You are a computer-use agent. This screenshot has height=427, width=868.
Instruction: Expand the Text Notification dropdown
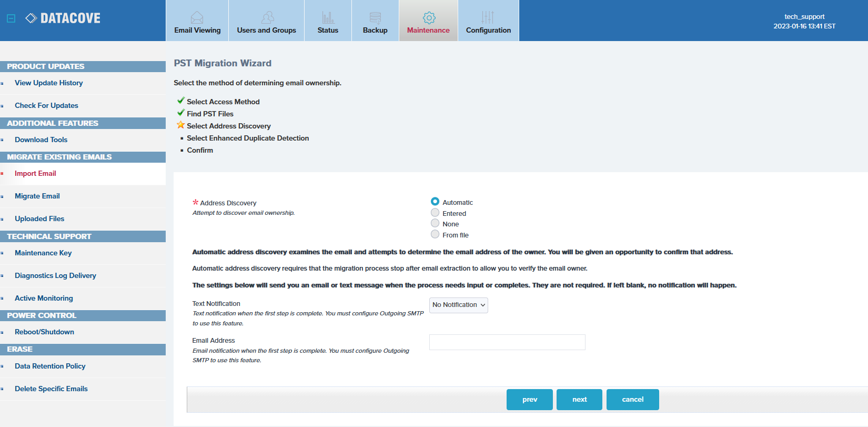pyautogui.click(x=458, y=305)
